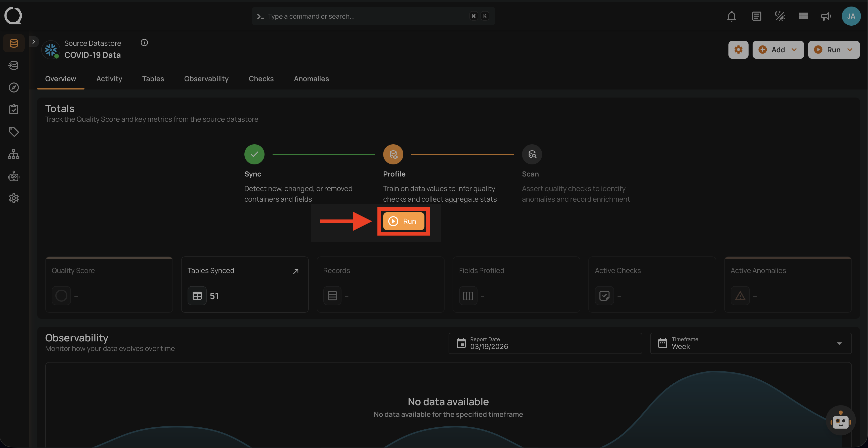Expand the sidebar with chevron arrow
868x448 pixels.
[x=34, y=42]
